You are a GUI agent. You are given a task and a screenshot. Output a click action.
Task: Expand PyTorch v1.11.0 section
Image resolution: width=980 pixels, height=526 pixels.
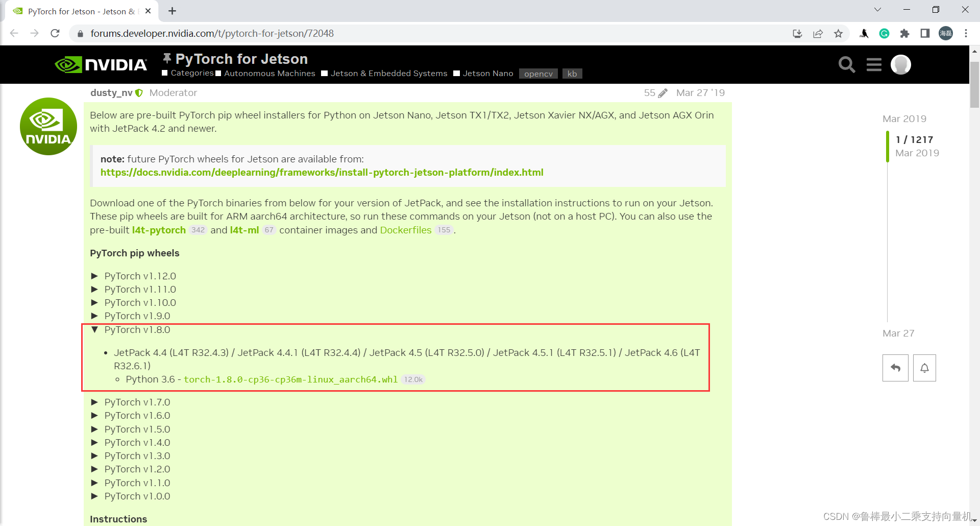[x=133, y=290]
